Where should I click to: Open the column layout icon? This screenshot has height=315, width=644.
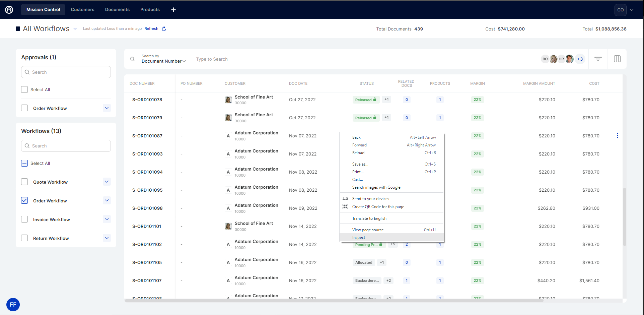[617, 59]
